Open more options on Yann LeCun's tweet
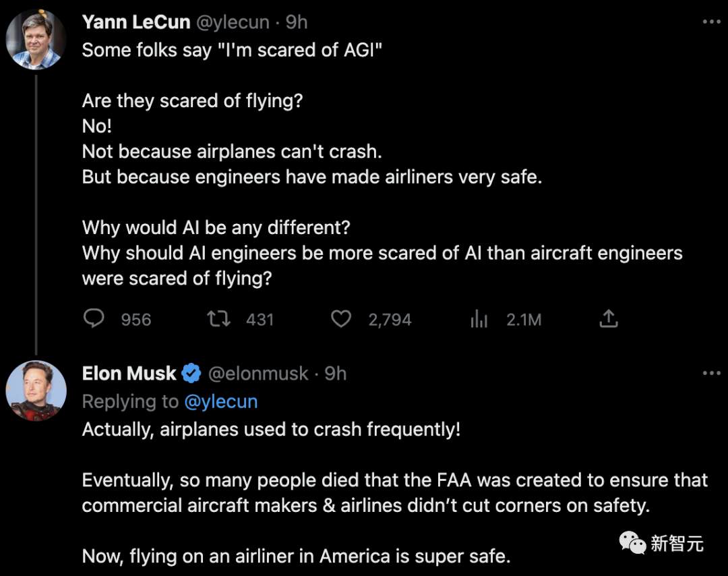This screenshot has width=728, height=576. point(711,22)
